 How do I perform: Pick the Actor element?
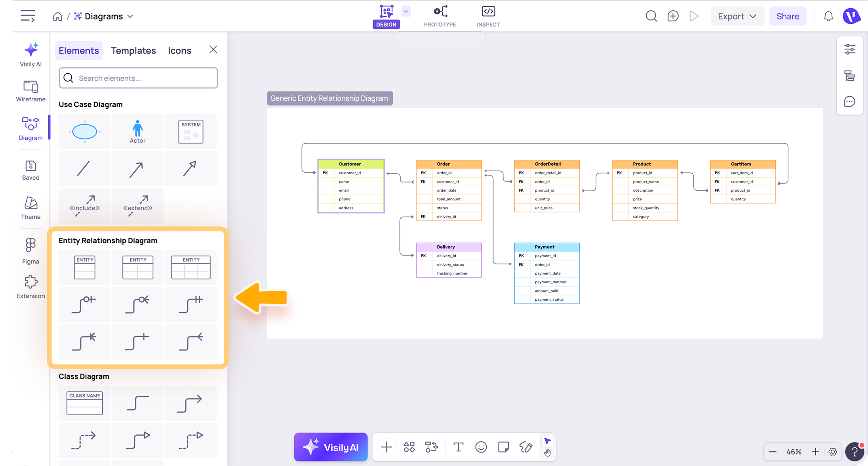[137, 132]
